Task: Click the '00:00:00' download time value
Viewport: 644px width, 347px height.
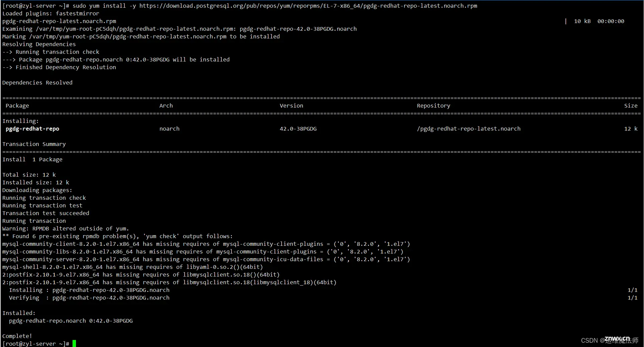Action: click(611, 21)
